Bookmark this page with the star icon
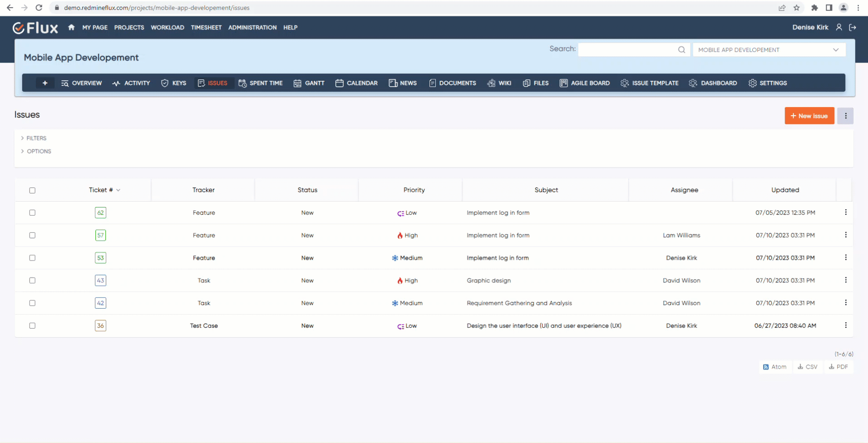This screenshot has height=443, width=868. 796,8
